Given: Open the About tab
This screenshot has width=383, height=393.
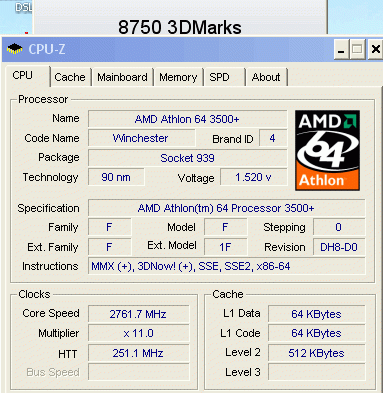Looking at the screenshot, I should pos(266,77).
